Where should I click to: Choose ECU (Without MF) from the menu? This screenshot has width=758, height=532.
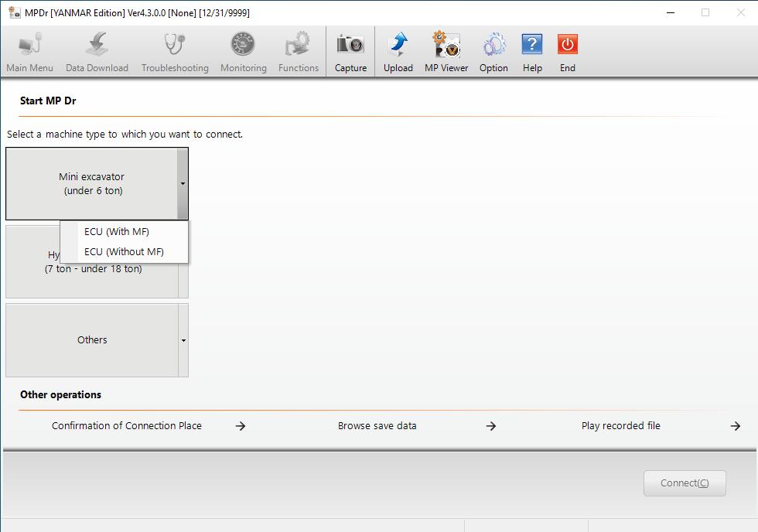click(x=124, y=251)
